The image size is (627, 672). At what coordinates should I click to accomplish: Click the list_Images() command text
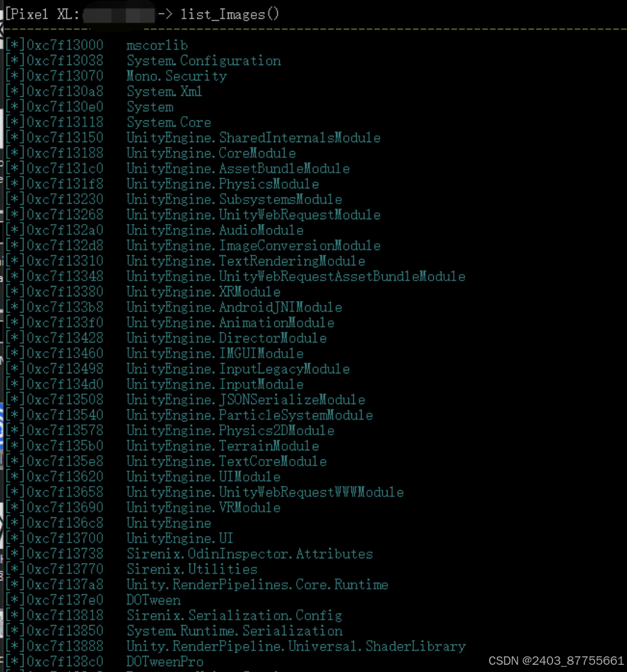pyautogui.click(x=230, y=15)
